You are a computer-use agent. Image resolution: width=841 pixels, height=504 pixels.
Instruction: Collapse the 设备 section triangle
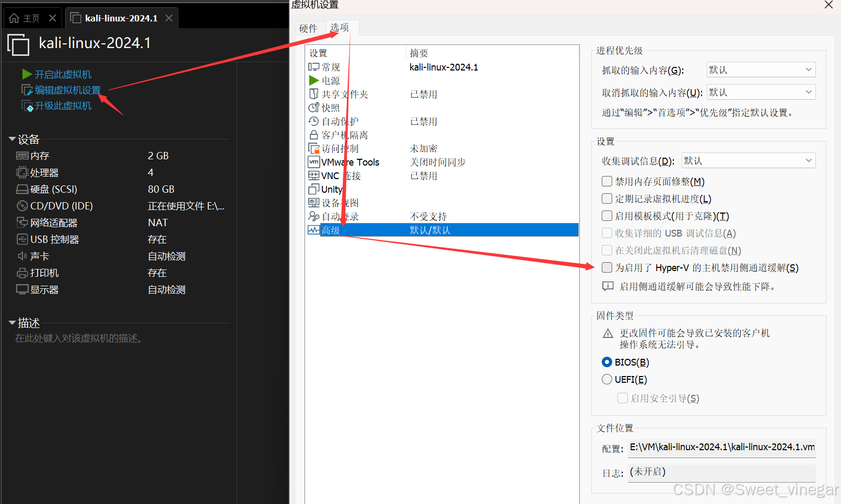[x=11, y=139]
